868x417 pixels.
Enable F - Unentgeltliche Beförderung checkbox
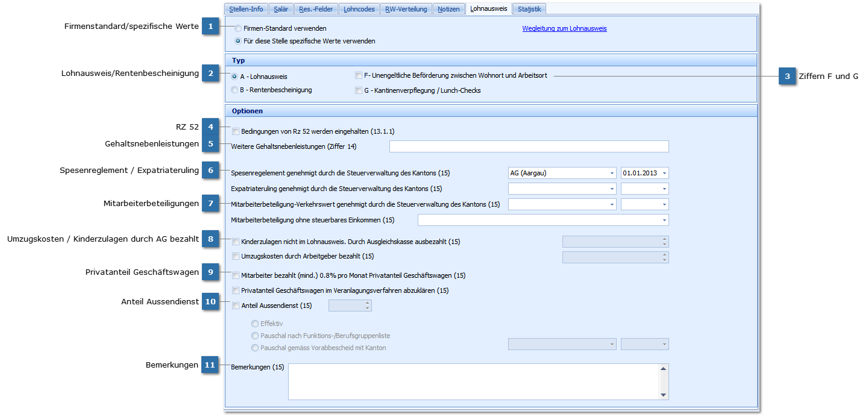click(x=359, y=76)
